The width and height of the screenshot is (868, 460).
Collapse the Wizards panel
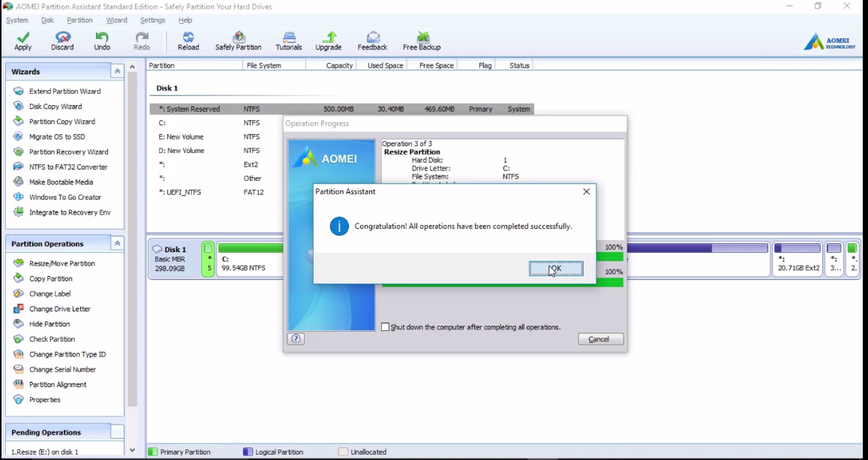[x=117, y=71]
